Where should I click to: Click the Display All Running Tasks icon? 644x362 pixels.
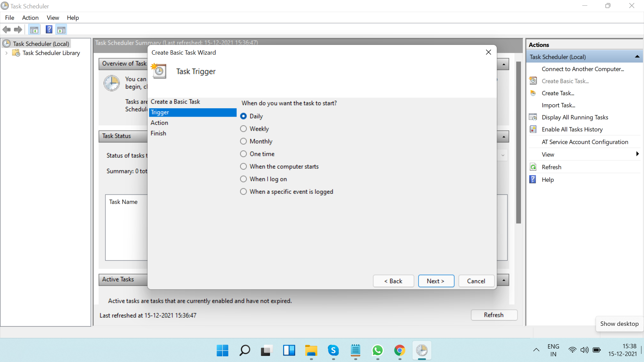pyautogui.click(x=533, y=117)
